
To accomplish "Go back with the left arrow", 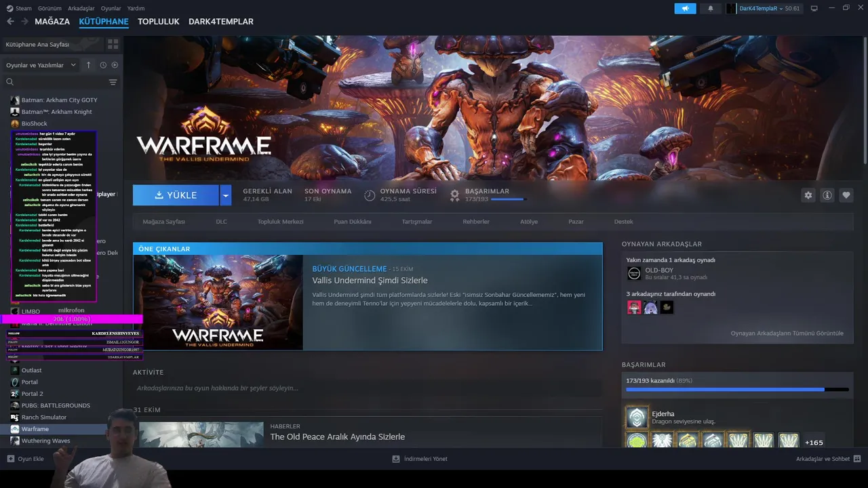I will pos(10,22).
